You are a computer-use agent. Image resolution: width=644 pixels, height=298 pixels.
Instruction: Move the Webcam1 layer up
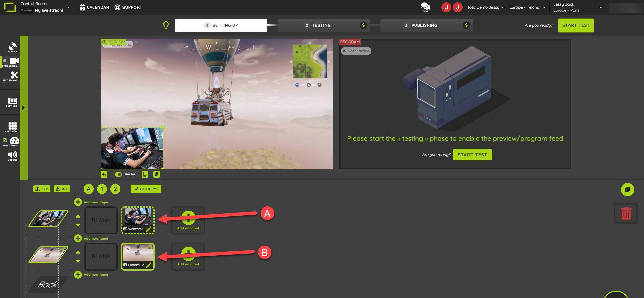(x=78, y=216)
